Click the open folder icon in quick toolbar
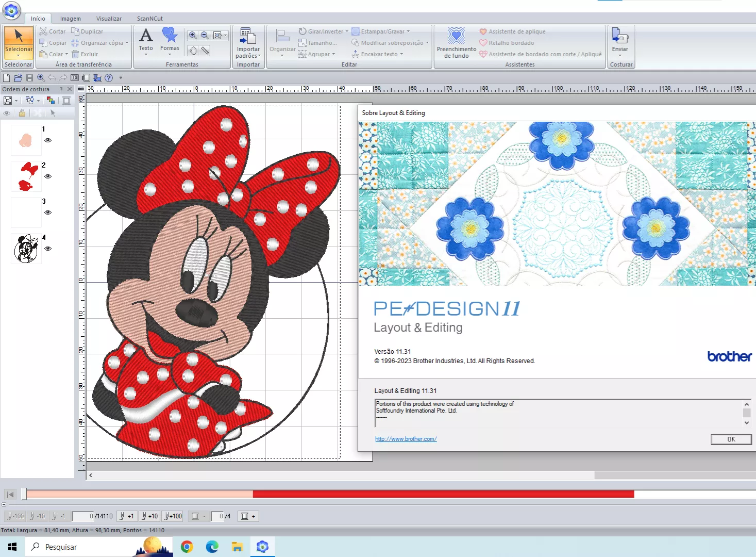Viewport: 756px width, 557px height. [x=18, y=78]
